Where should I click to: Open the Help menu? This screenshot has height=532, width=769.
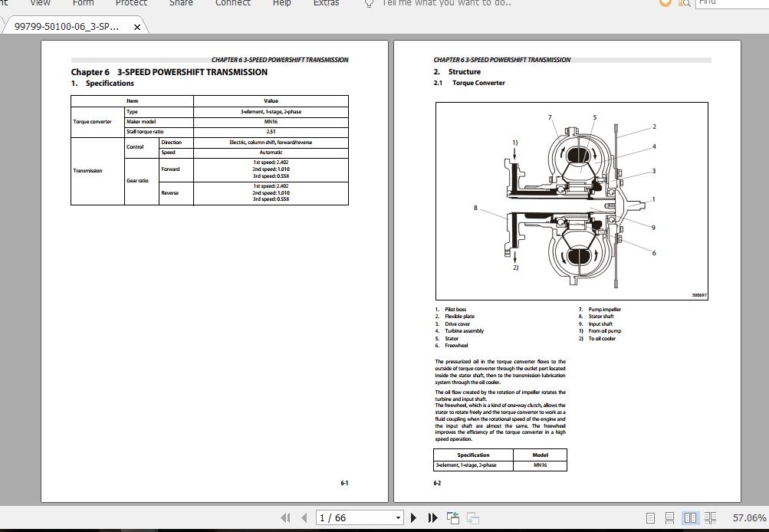point(281,4)
